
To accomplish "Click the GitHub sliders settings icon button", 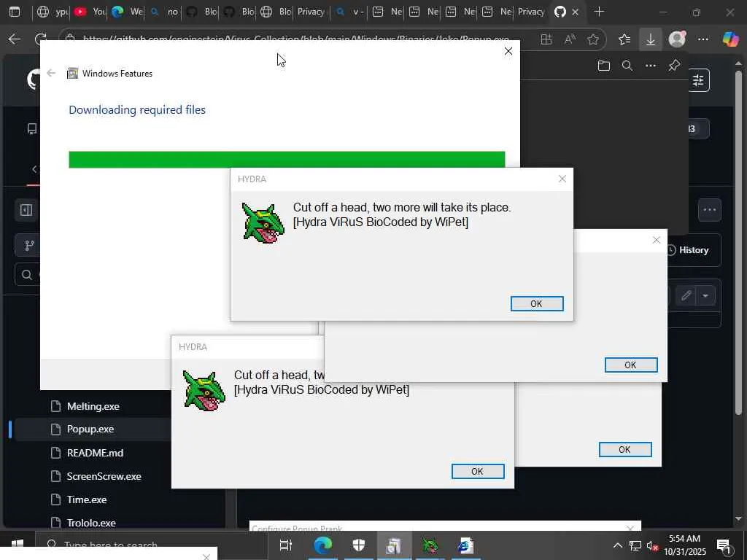I will (698, 80).
